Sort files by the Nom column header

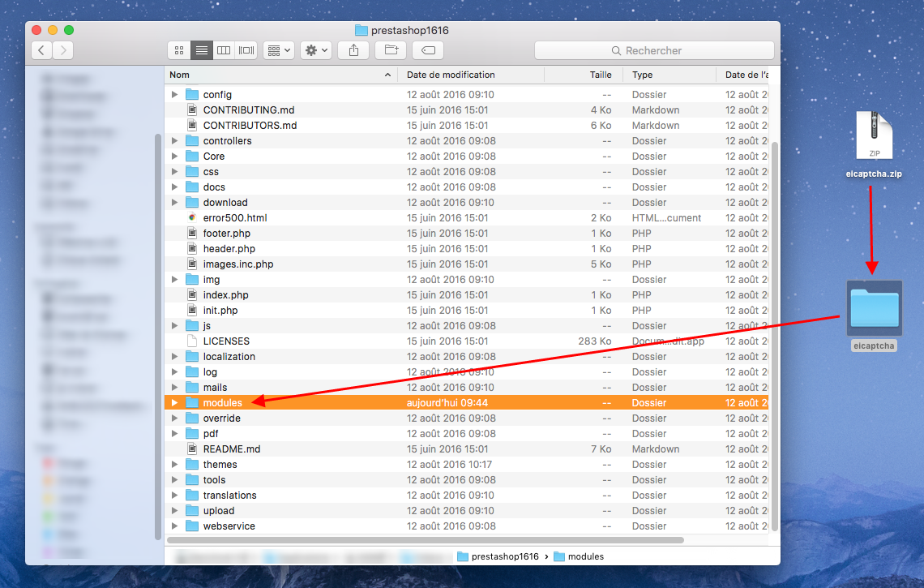276,75
